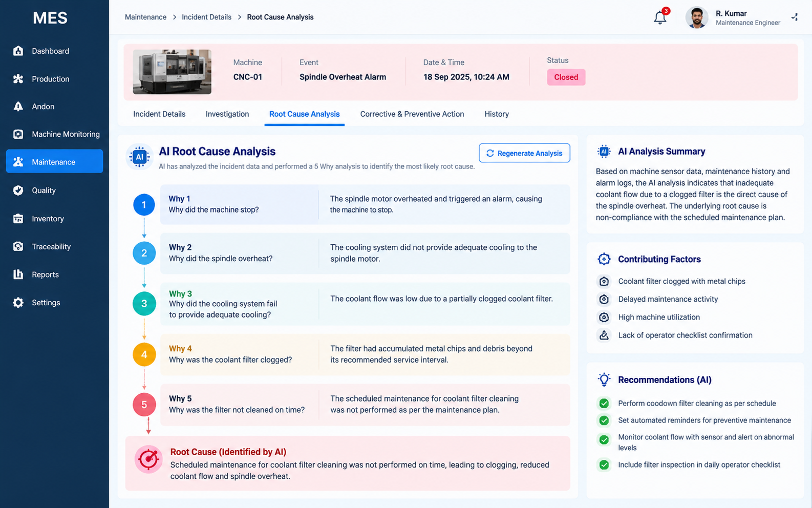Click the Production icon in sidebar
812x508 pixels.
tap(18, 79)
